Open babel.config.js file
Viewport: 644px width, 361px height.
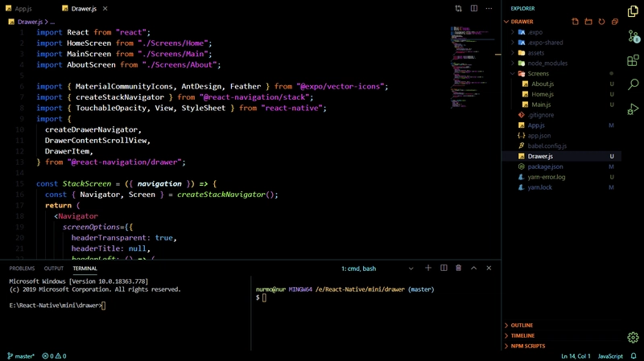[x=547, y=146]
